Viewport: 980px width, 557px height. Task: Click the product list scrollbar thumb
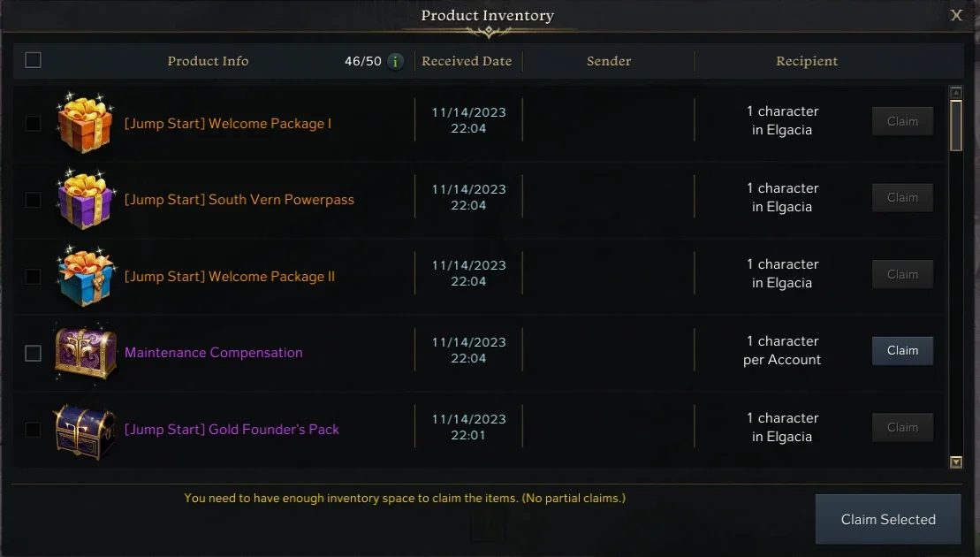955,125
